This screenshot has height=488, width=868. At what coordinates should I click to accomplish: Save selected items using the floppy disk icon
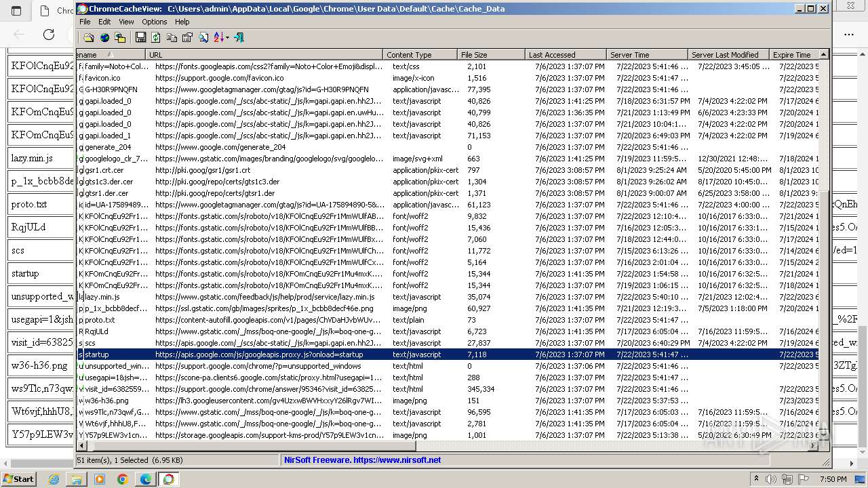[140, 38]
